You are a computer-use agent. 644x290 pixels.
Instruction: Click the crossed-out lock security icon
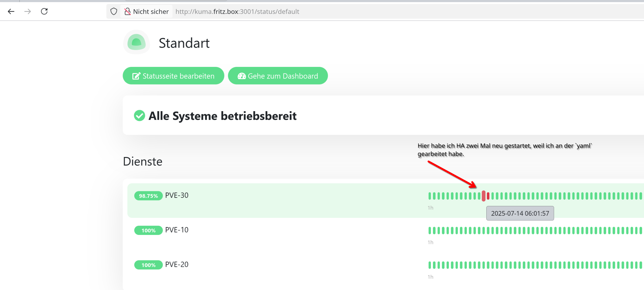(128, 11)
